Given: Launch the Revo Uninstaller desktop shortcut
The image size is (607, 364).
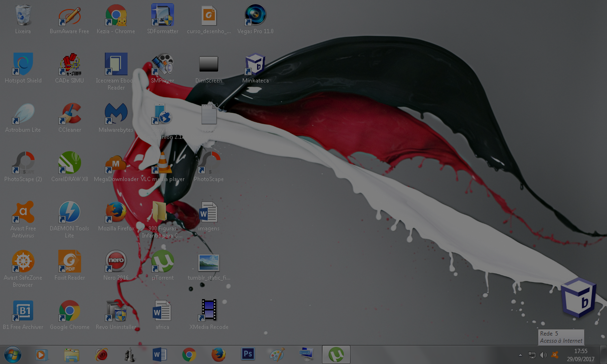Looking at the screenshot, I should click(116, 315).
